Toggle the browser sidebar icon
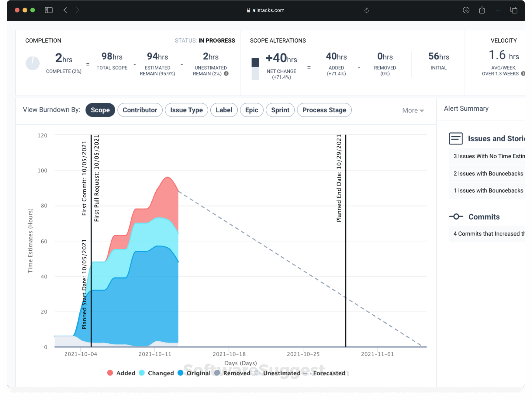The width and height of the screenshot is (532, 400). click(49, 10)
